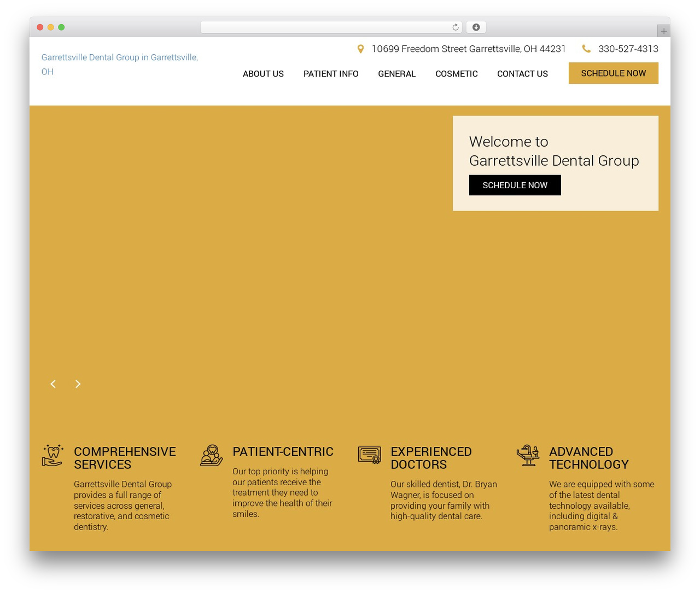This screenshot has width=700, height=593.
Task: Click the Advanced Technology heading
Action: point(589,458)
